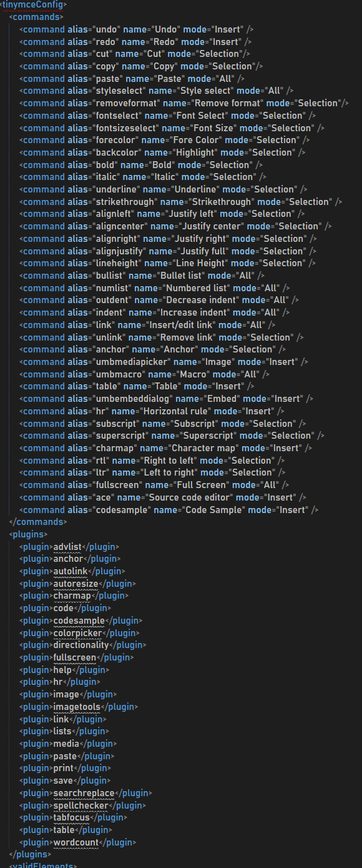Screen dimensions: 362x868
Task: Click the closing commands tag
Action: [x=39, y=522]
